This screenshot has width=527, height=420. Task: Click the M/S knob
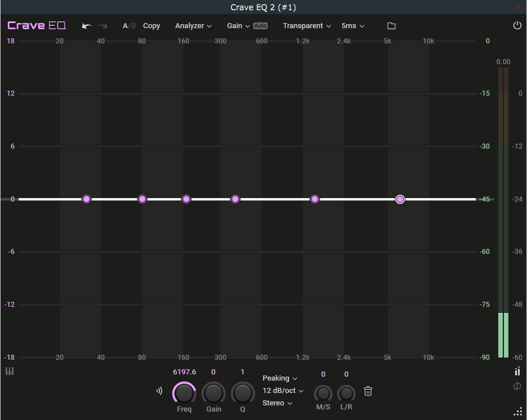point(324,394)
